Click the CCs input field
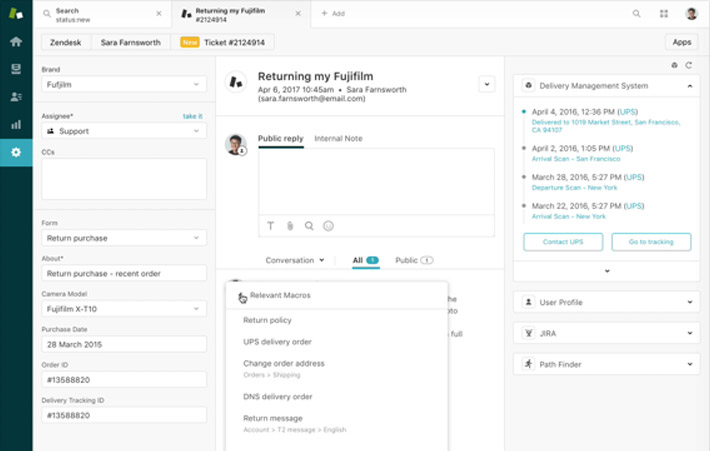The height and width of the screenshot is (451, 710). tap(124, 179)
